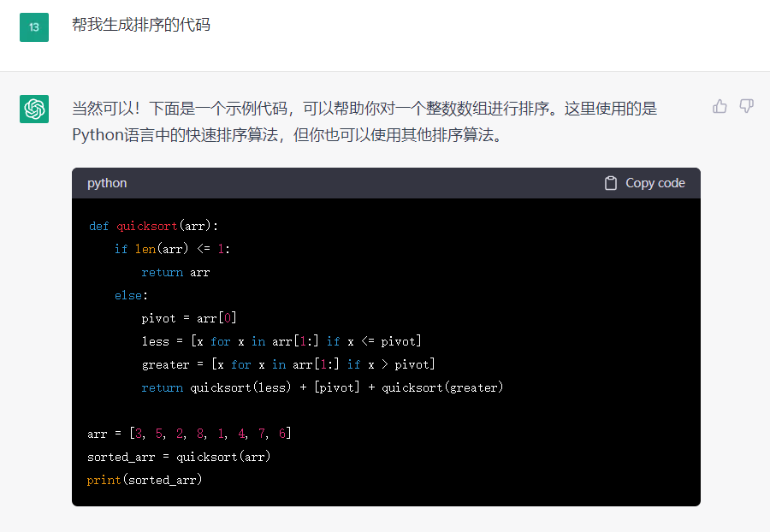Click the clipboard icon beside Copy code
Image resolution: width=770 pixels, height=532 pixels.
click(x=610, y=183)
